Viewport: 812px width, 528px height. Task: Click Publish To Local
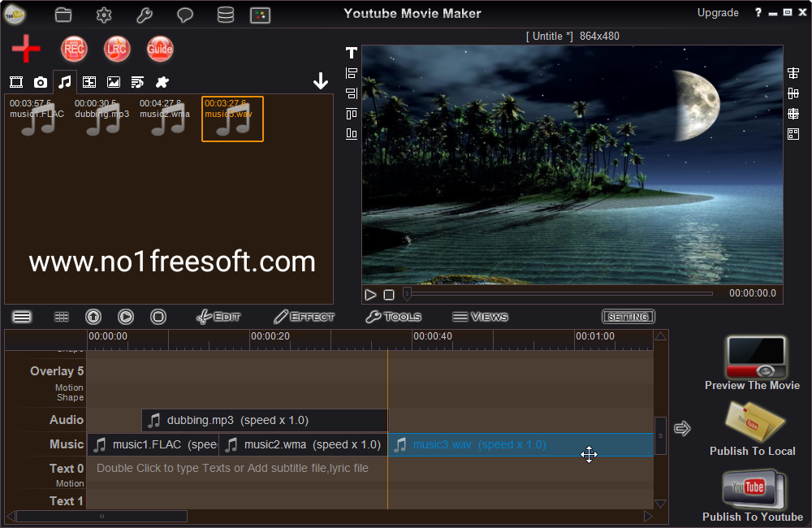(x=753, y=429)
